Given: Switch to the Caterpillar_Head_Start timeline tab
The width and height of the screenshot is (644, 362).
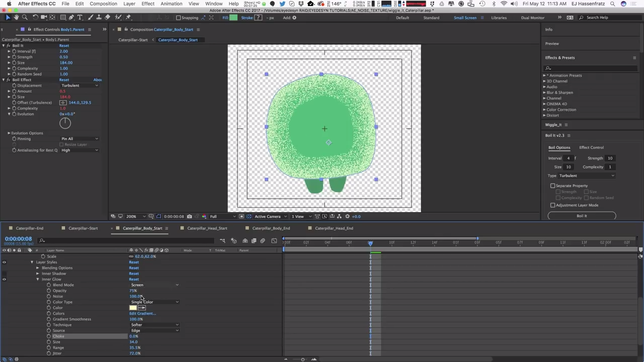Looking at the screenshot, I should point(207,228).
